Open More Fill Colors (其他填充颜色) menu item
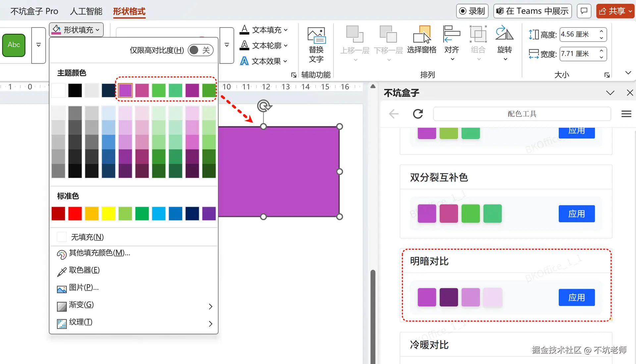Screen dimensions: 636x364 pos(99,253)
